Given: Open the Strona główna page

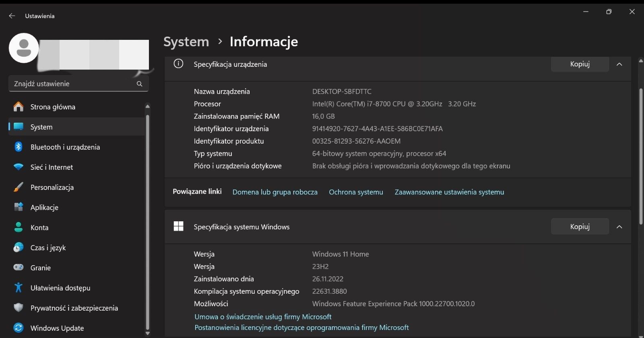Looking at the screenshot, I should (x=76, y=107).
